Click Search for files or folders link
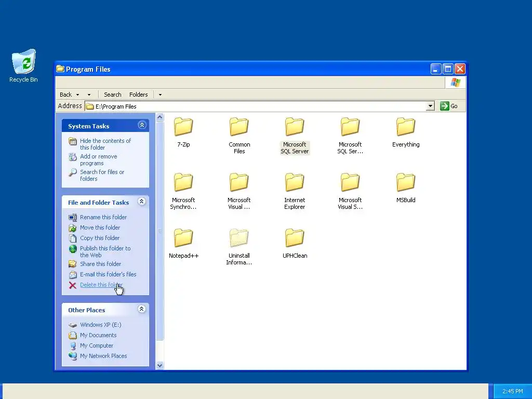532x399 pixels. click(102, 176)
